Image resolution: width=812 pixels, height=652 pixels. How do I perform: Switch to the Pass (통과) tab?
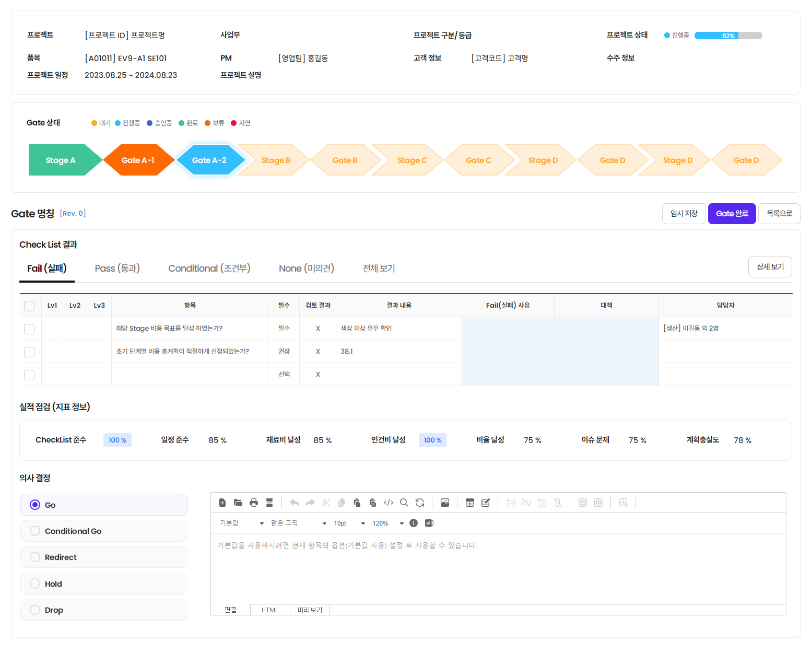pyautogui.click(x=117, y=268)
